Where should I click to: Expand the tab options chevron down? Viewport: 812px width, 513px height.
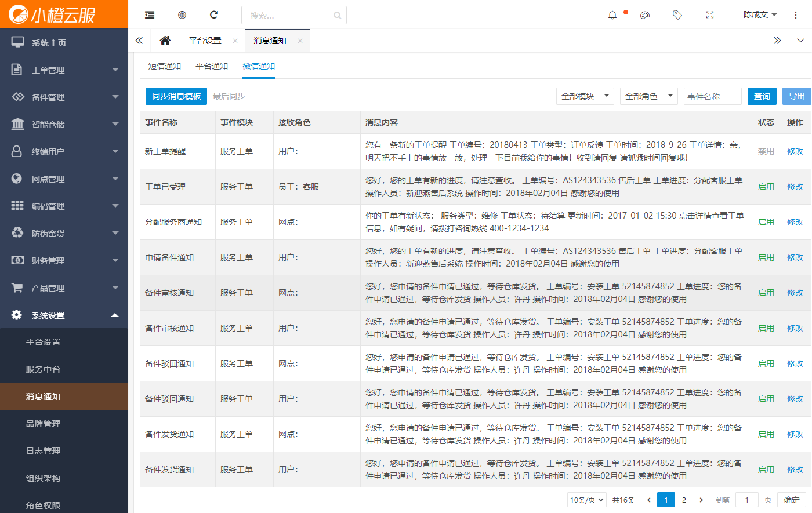pyautogui.click(x=800, y=41)
